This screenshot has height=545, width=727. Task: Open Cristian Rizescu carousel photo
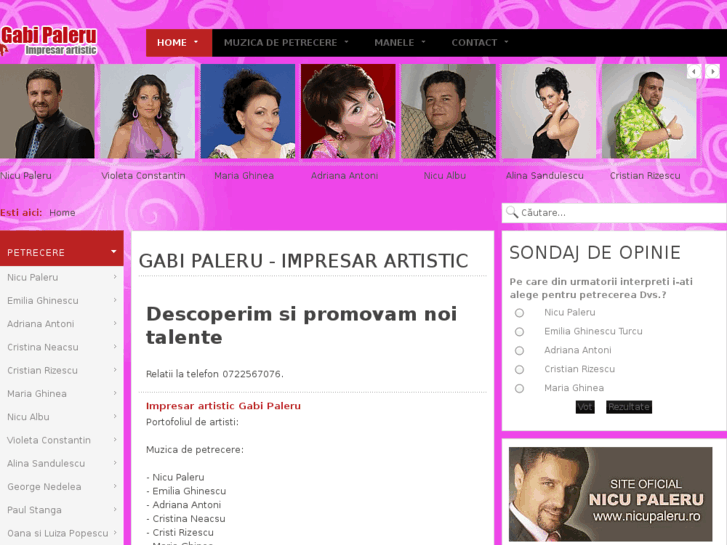pyautogui.click(x=649, y=111)
